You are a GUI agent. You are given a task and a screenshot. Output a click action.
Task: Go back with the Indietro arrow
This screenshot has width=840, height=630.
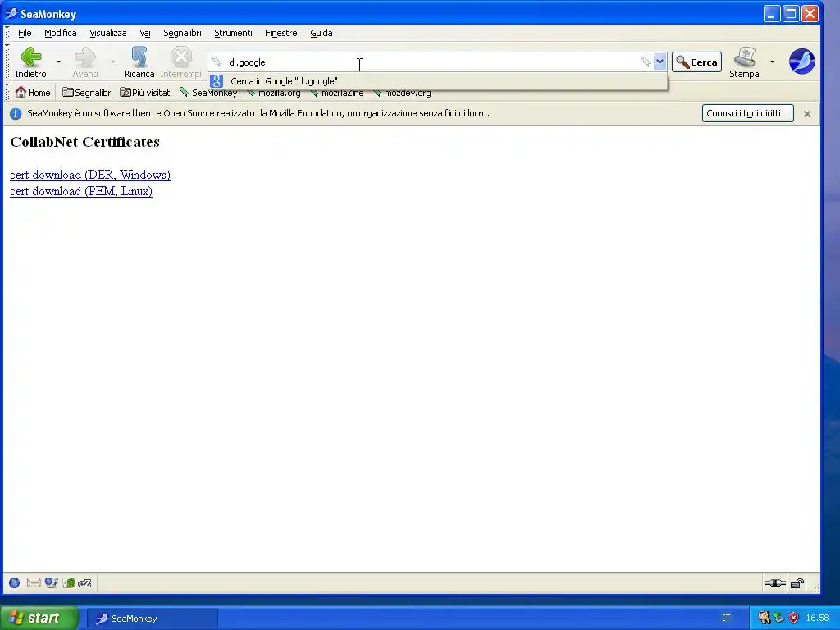(30, 62)
